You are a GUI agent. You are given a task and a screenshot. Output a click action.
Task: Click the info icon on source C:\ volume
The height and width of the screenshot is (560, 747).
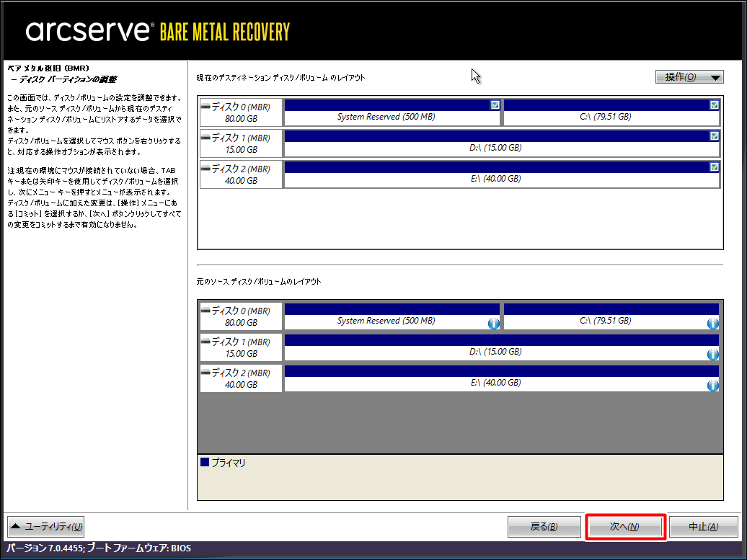tap(712, 324)
